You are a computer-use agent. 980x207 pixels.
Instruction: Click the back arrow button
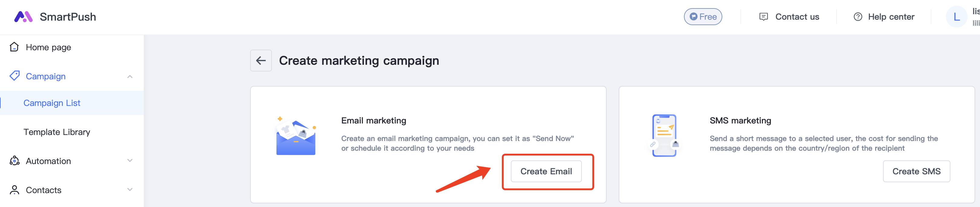point(261,60)
